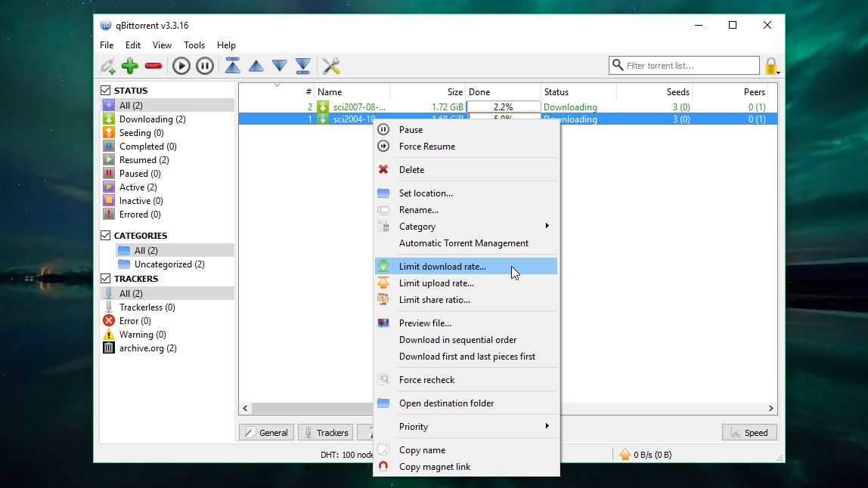Choose Limit download rate from context menu
The image size is (868, 488).
(x=441, y=266)
